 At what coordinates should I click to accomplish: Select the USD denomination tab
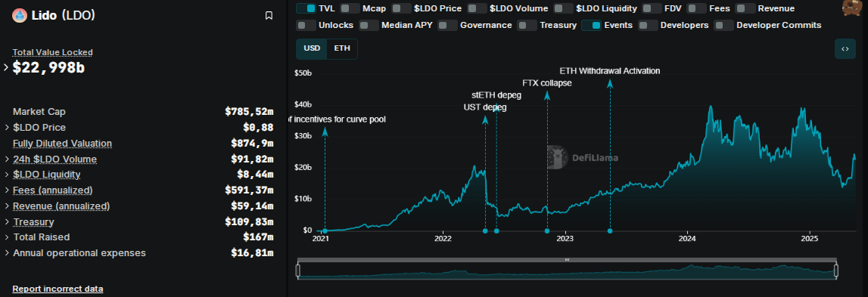pyautogui.click(x=312, y=48)
